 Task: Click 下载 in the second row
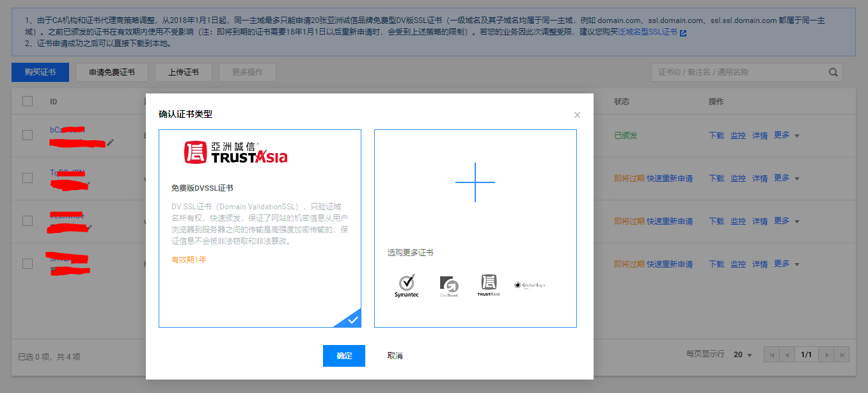coord(716,179)
